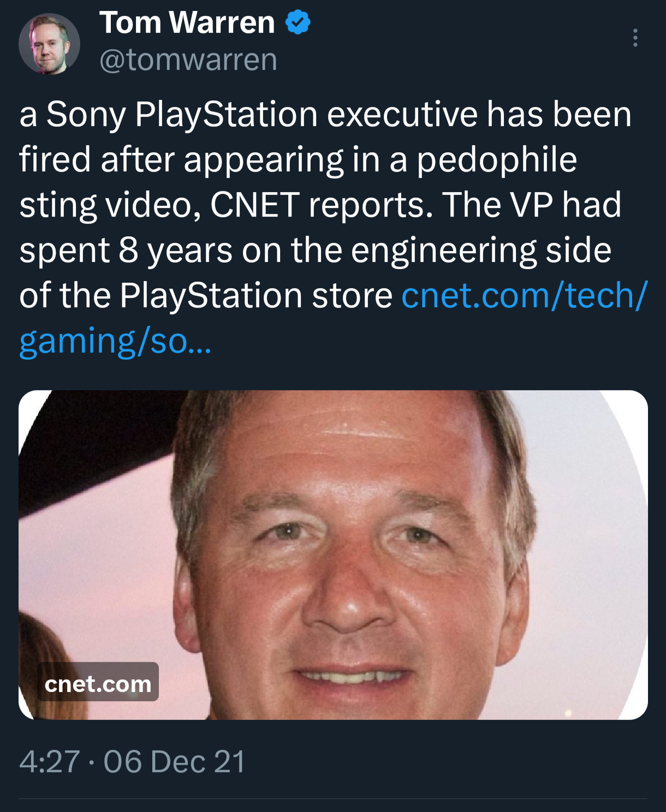Click the 4:27 tweet timestamp

point(49,761)
